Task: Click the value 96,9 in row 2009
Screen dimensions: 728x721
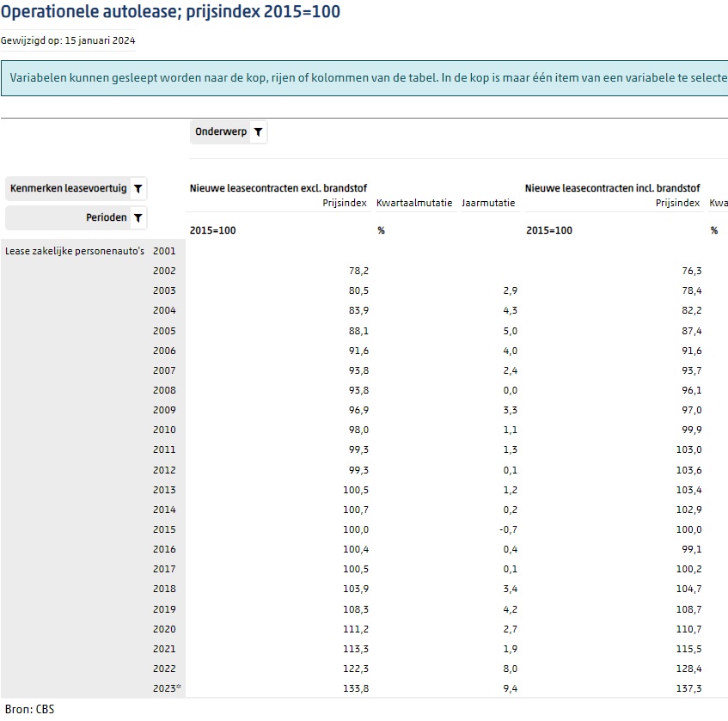Action: pyautogui.click(x=358, y=410)
